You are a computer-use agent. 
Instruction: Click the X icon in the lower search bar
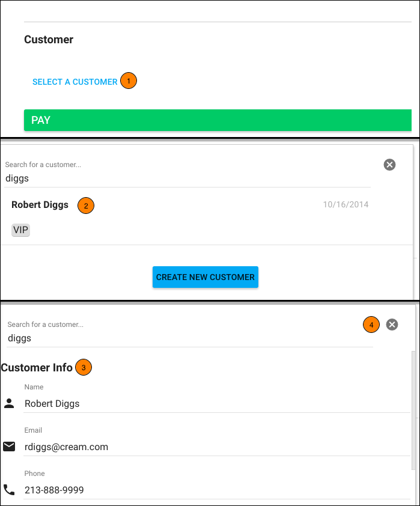[392, 325]
